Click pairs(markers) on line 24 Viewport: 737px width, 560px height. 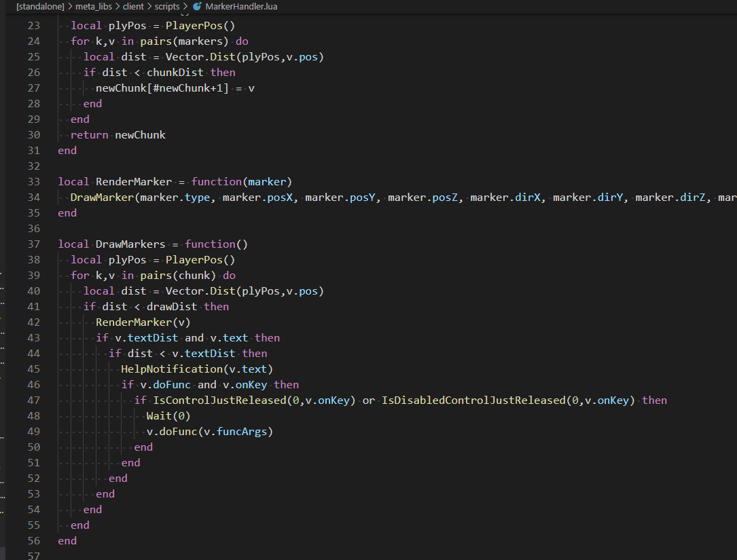click(x=184, y=41)
